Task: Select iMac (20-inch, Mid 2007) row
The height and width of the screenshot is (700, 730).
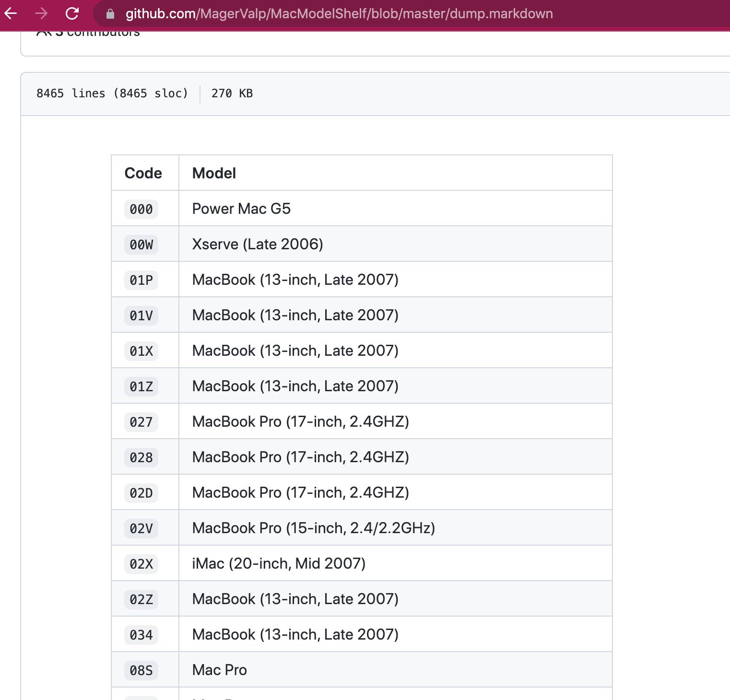Action: (362, 563)
